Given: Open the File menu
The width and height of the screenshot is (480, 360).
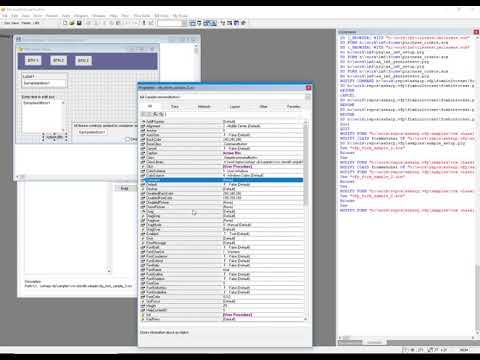Looking at the screenshot, I should click(x=5, y=16).
